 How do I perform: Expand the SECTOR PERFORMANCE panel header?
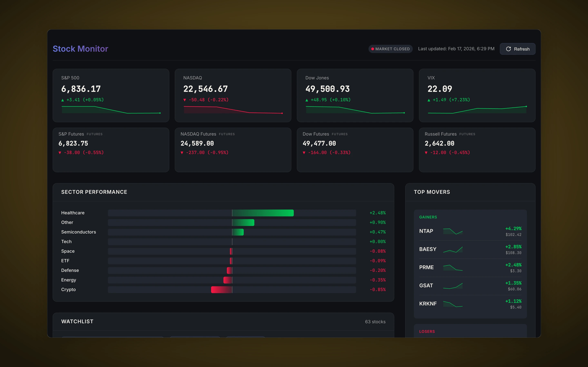(94, 192)
